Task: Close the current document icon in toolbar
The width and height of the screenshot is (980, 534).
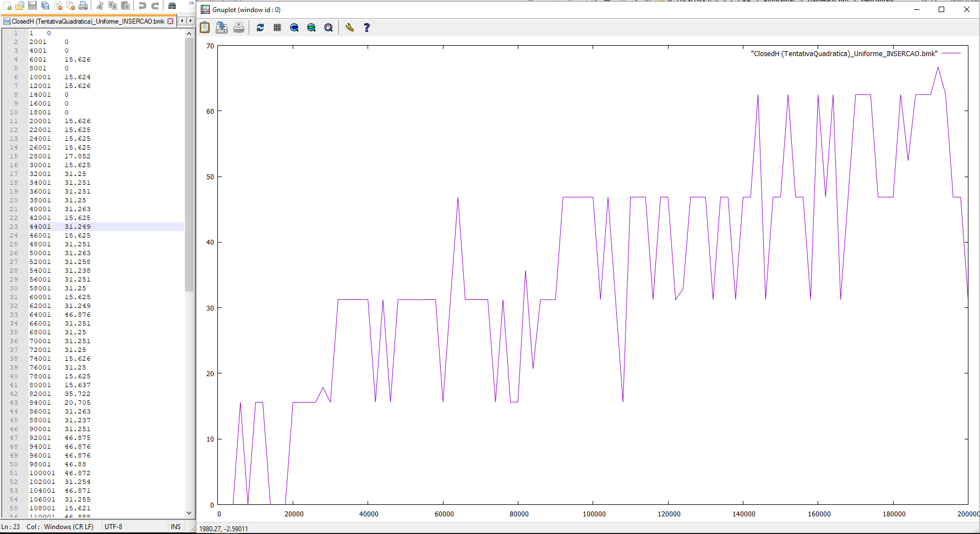Action: (x=58, y=5)
